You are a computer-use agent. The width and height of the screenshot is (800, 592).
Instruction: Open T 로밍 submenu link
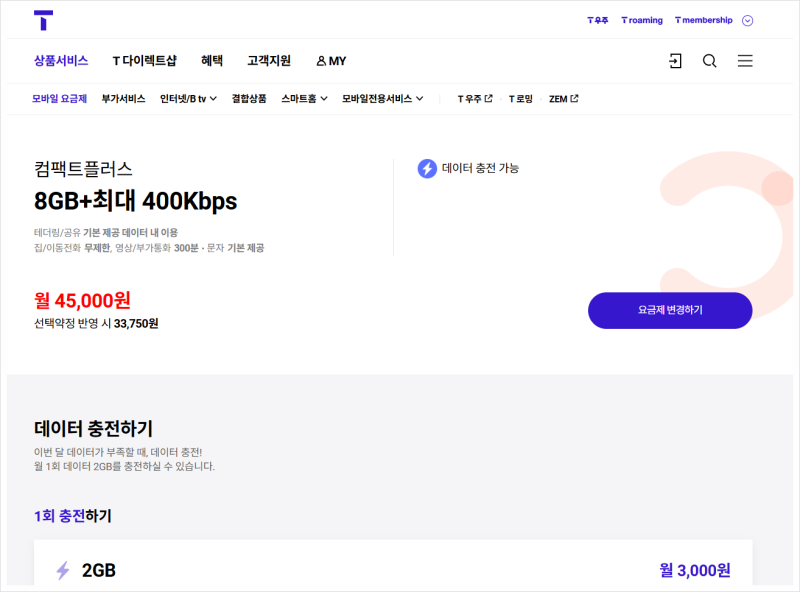(x=520, y=99)
